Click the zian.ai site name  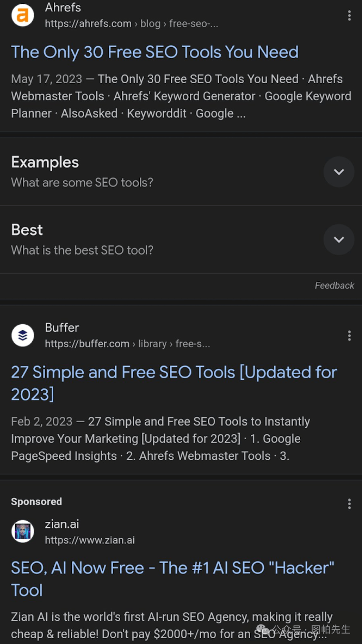(62, 524)
